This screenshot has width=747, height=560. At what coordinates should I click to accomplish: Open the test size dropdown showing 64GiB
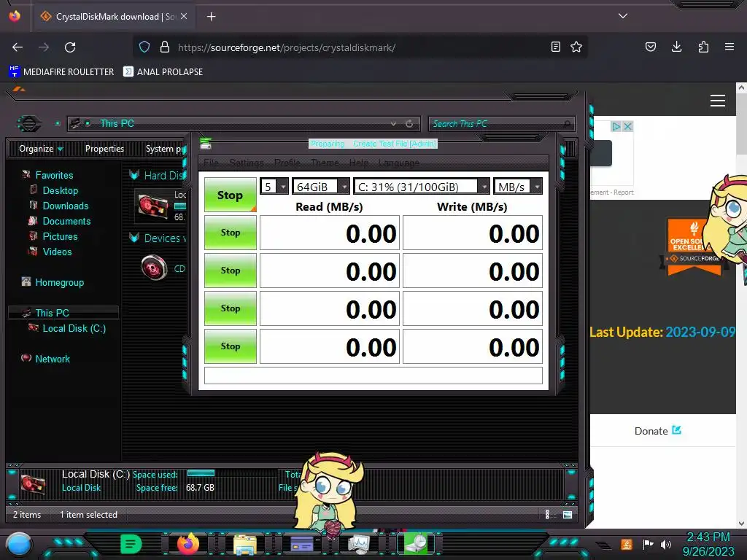(x=321, y=186)
